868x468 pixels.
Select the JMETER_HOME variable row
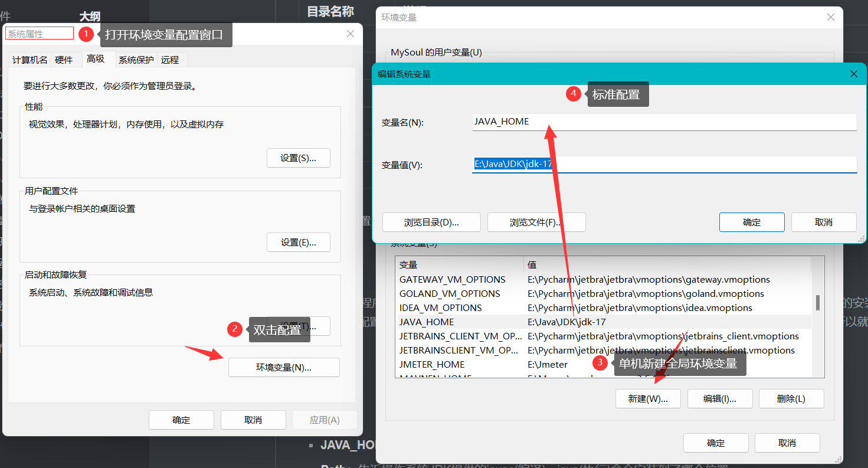coord(604,364)
